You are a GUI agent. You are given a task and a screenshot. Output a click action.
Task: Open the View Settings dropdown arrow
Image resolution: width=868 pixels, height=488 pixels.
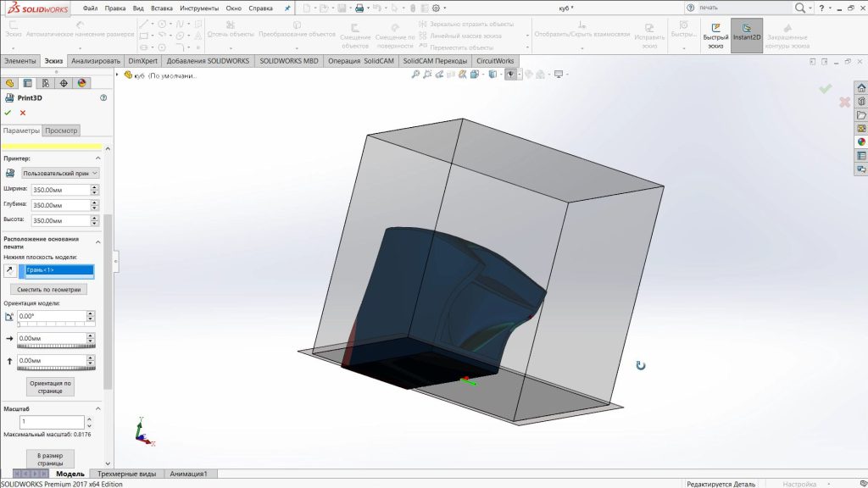coord(567,75)
